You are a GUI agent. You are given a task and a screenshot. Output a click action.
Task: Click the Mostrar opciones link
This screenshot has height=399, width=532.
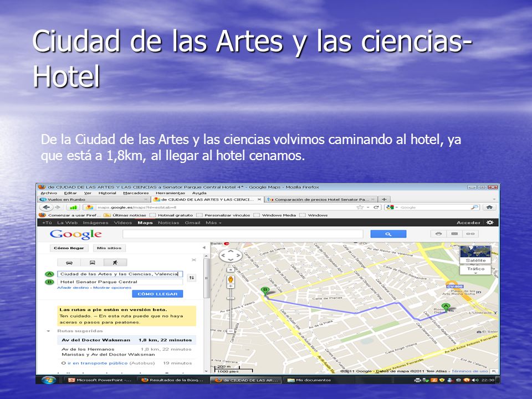click(112, 288)
